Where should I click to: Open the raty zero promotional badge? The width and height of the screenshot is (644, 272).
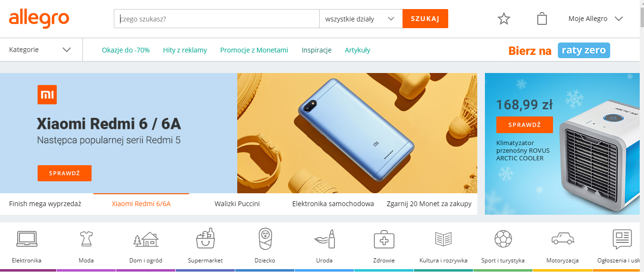[584, 50]
